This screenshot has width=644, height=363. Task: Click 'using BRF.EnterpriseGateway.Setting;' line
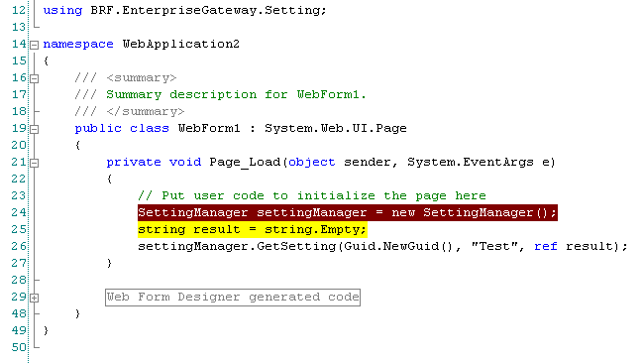point(185,10)
